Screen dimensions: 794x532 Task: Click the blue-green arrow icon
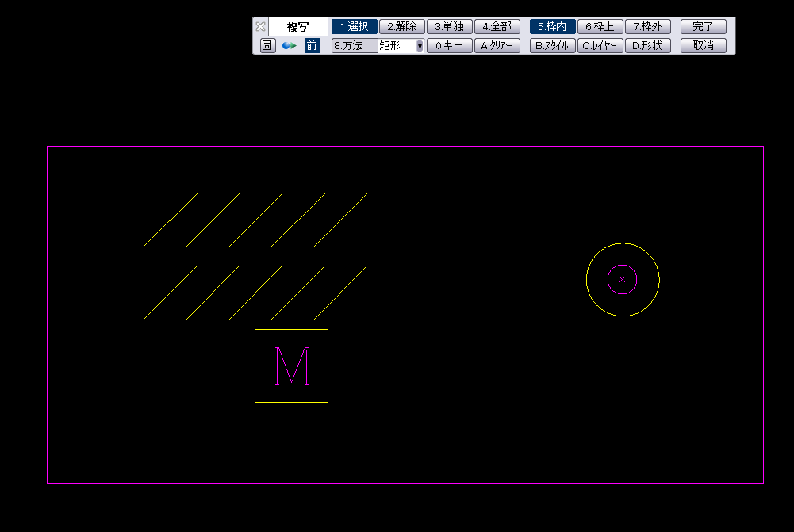(290, 46)
